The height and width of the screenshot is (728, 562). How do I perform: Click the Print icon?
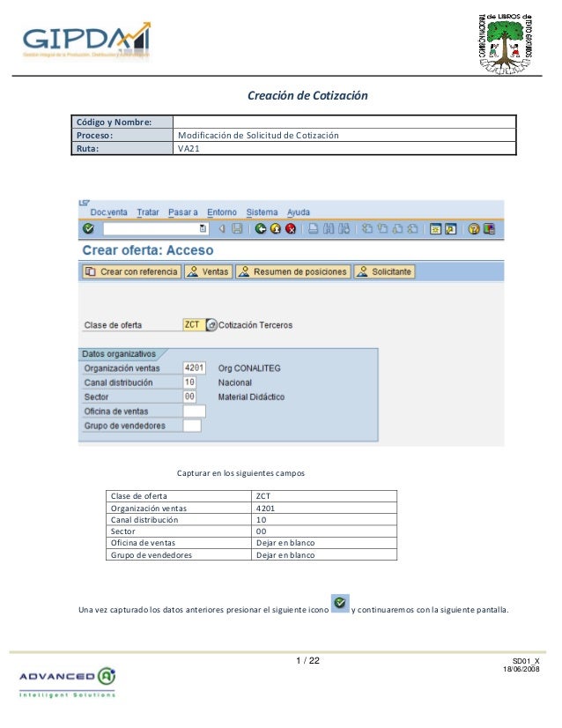click(314, 228)
